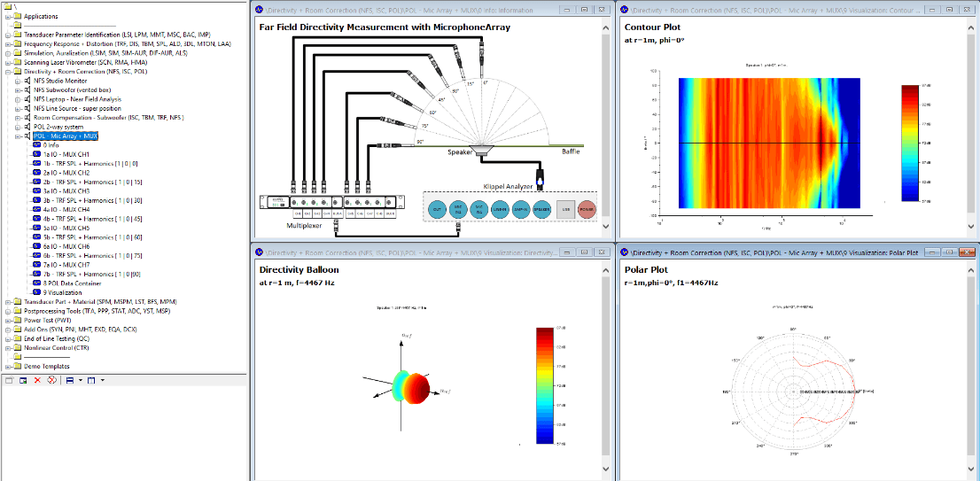980x481 pixels.
Task: Open dropdown arrow next to horizontal tile icon
Action: click(81, 380)
